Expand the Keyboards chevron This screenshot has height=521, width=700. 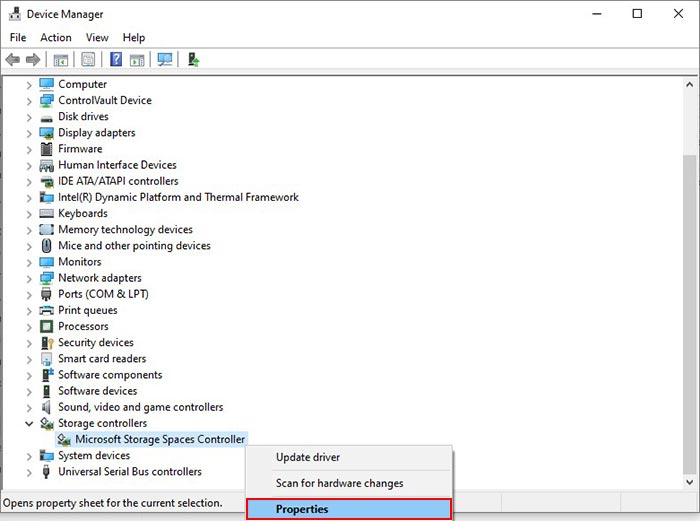point(29,214)
